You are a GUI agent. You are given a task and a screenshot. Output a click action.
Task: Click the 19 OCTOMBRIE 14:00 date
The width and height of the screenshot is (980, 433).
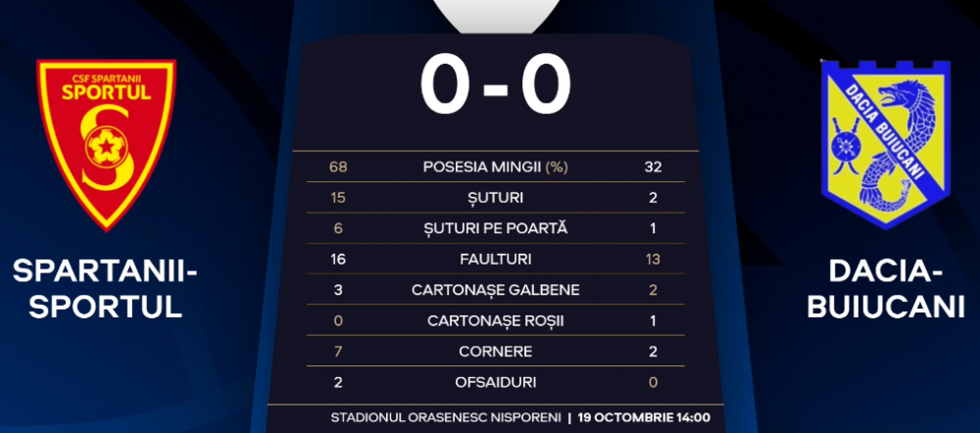click(644, 417)
